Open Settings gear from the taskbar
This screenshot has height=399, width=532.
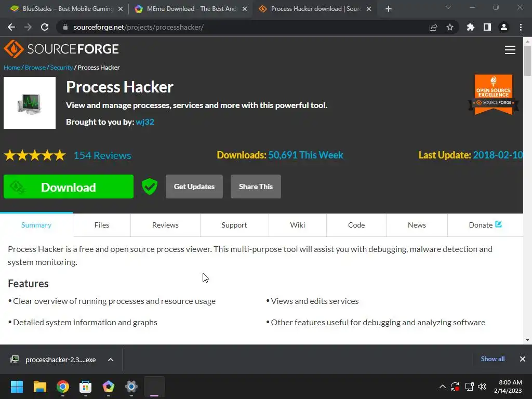pos(131,387)
